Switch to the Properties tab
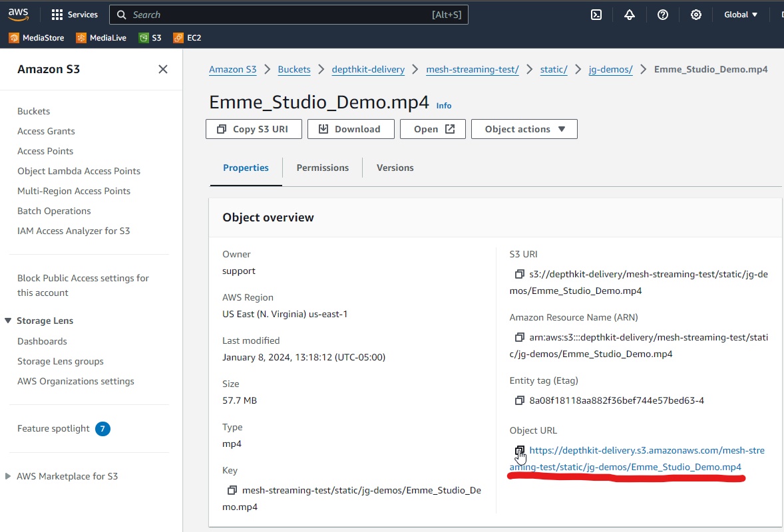The height and width of the screenshot is (532, 784). click(246, 168)
